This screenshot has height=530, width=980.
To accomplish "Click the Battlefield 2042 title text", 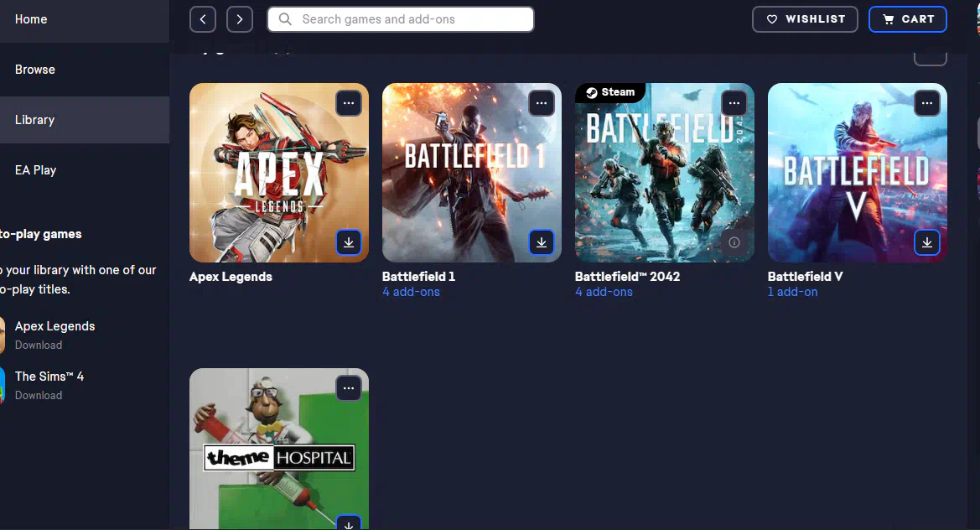I will coord(628,276).
